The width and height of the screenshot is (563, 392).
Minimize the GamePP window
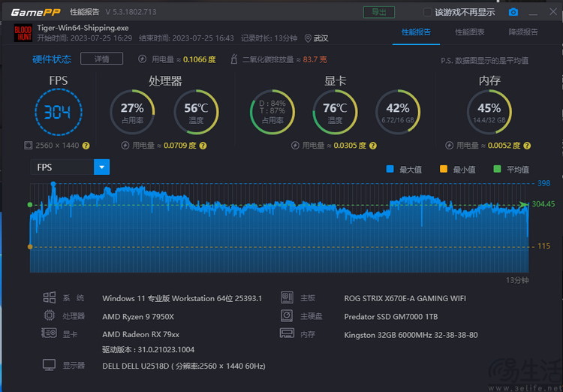[533, 13]
